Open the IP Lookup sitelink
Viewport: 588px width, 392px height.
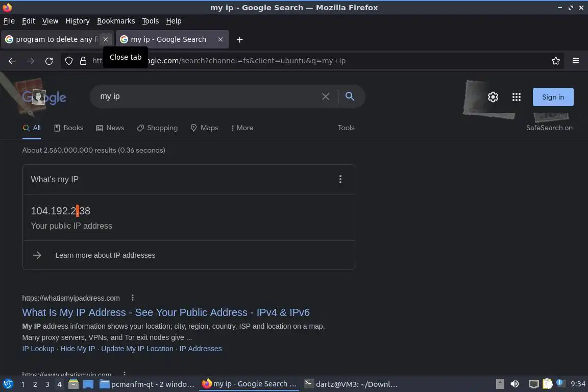click(38, 349)
